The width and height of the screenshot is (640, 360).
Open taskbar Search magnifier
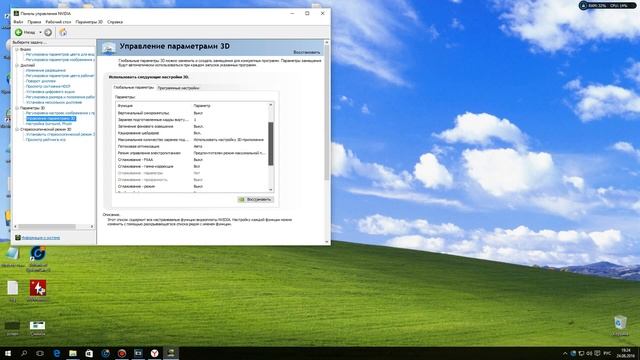pos(24,353)
